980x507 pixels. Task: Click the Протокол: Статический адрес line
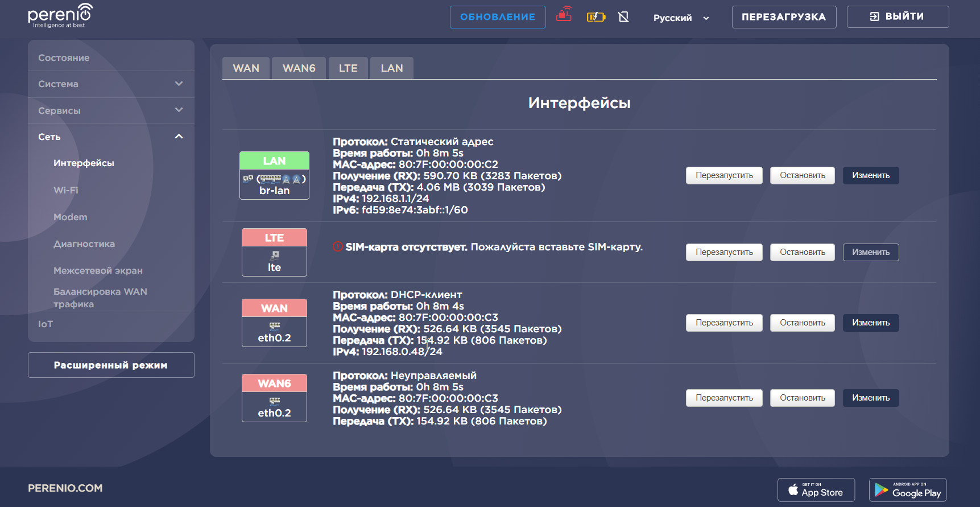coord(413,142)
